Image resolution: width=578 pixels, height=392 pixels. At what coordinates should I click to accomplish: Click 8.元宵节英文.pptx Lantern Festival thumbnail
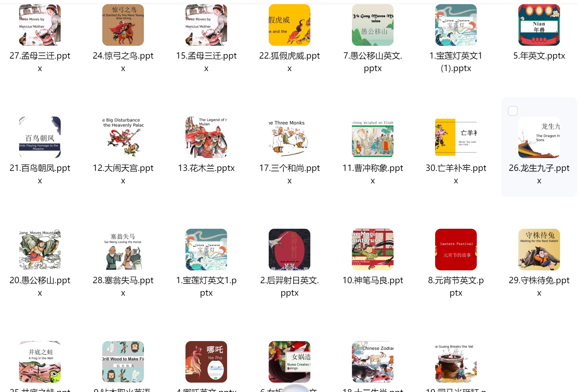(x=456, y=250)
